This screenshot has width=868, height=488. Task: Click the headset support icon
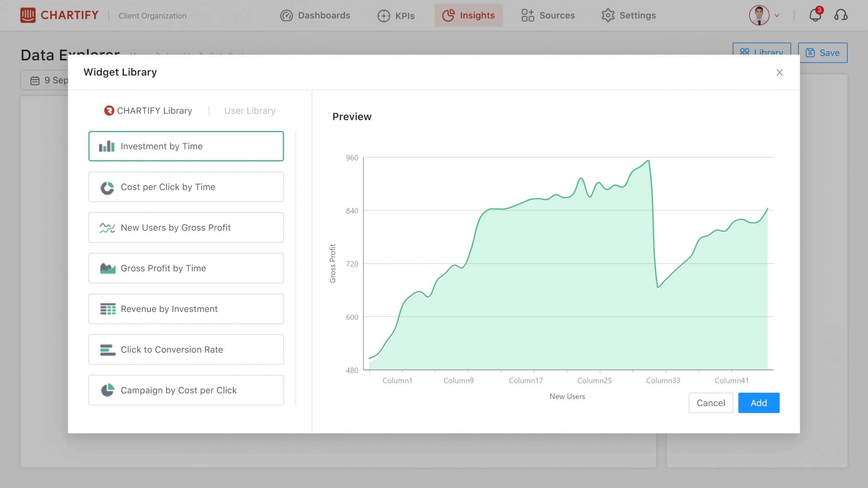coord(841,15)
